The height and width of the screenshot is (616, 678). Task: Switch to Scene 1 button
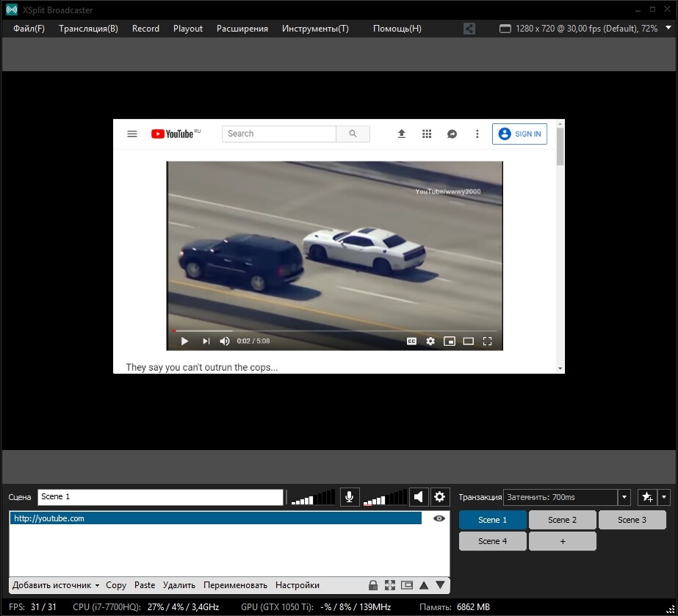pyautogui.click(x=492, y=520)
